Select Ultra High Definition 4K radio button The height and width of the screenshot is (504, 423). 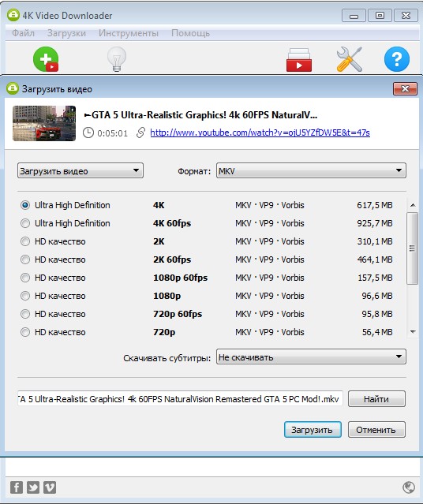pos(25,205)
